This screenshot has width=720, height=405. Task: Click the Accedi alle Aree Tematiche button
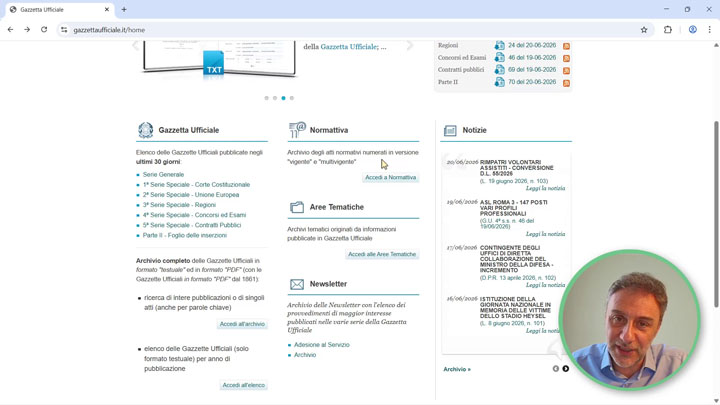click(x=382, y=254)
